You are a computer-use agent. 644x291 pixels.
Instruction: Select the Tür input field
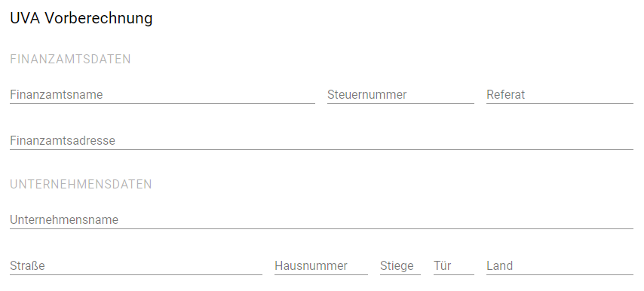(x=454, y=266)
